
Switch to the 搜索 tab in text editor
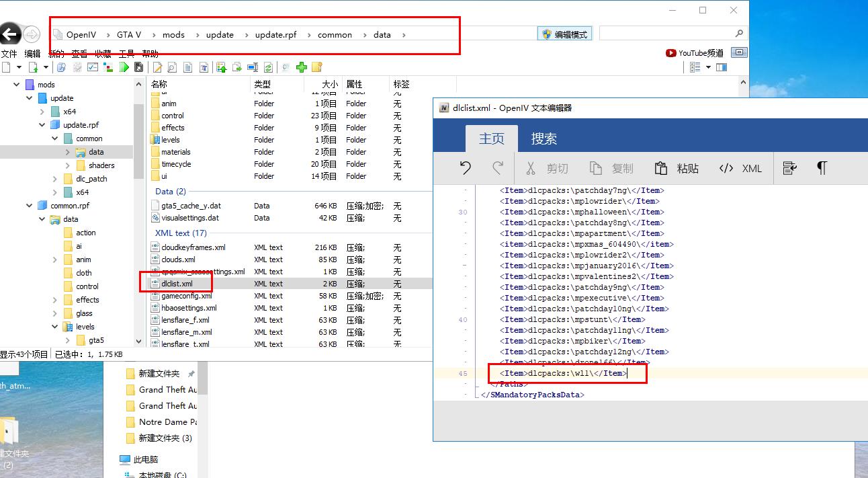544,138
